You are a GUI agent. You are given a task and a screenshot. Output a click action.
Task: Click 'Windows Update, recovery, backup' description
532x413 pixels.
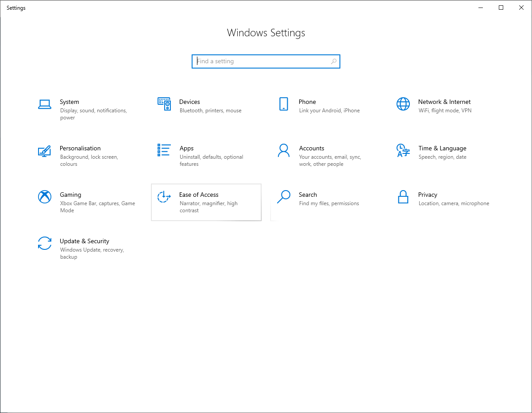pyautogui.click(x=92, y=253)
